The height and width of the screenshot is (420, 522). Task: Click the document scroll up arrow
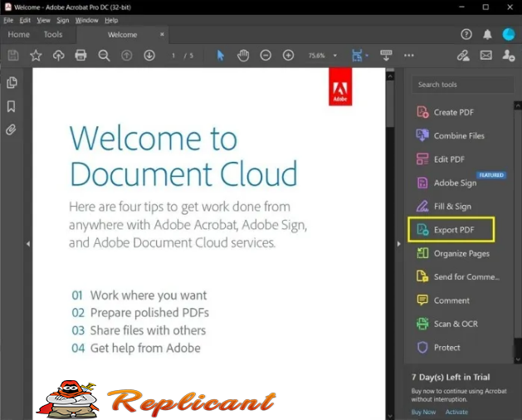tap(390, 76)
